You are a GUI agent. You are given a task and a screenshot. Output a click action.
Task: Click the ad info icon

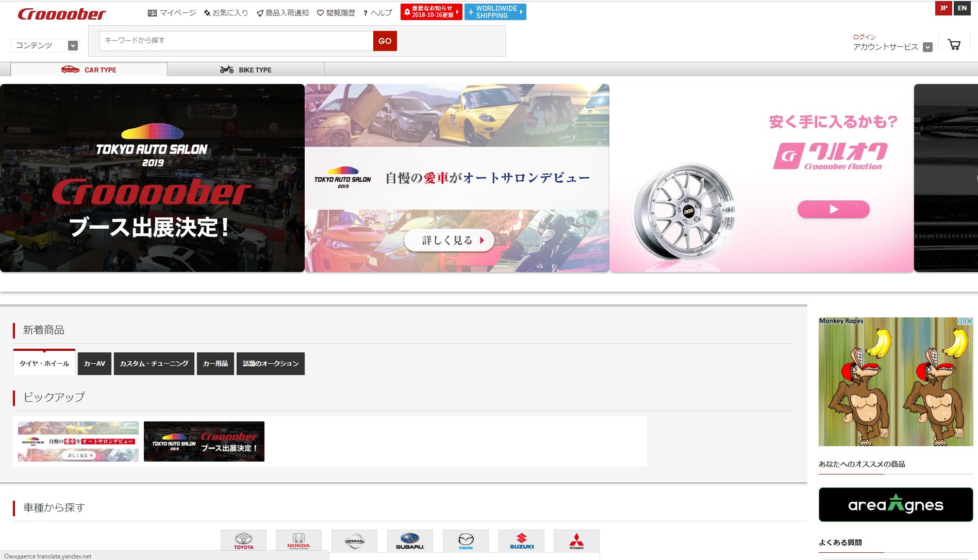point(962,321)
